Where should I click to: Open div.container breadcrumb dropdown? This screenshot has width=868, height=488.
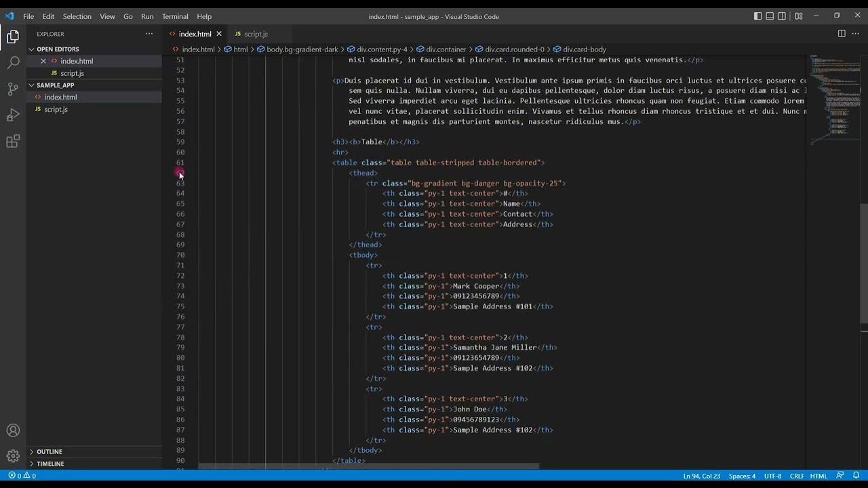(441, 49)
